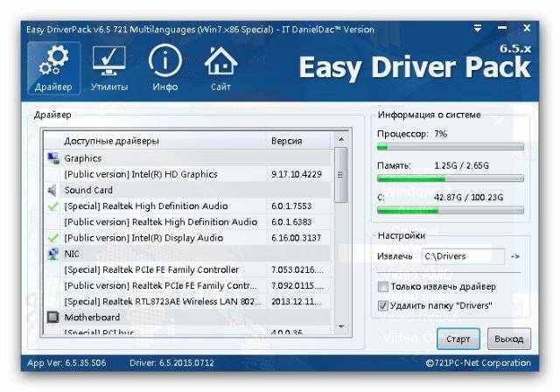Viewport: 560px width, 392px height.
Task: Click the NIC network icon
Action: tap(53, 254)
